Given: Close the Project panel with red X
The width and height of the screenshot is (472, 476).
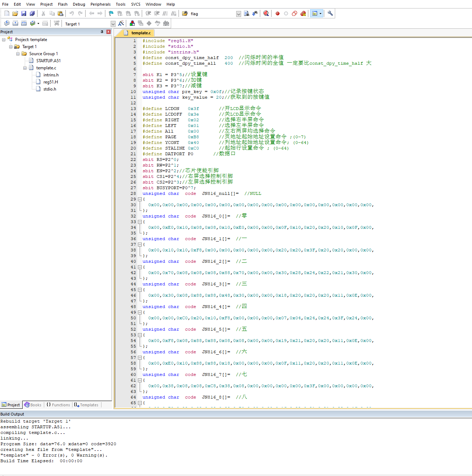Looking at the screenshot, I should click(x=109, y=32).
